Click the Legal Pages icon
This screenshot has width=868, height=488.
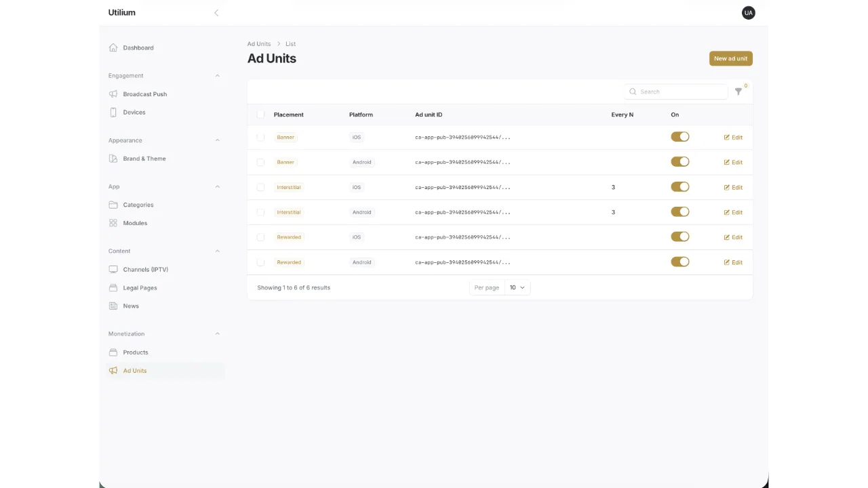pos(113,288)
